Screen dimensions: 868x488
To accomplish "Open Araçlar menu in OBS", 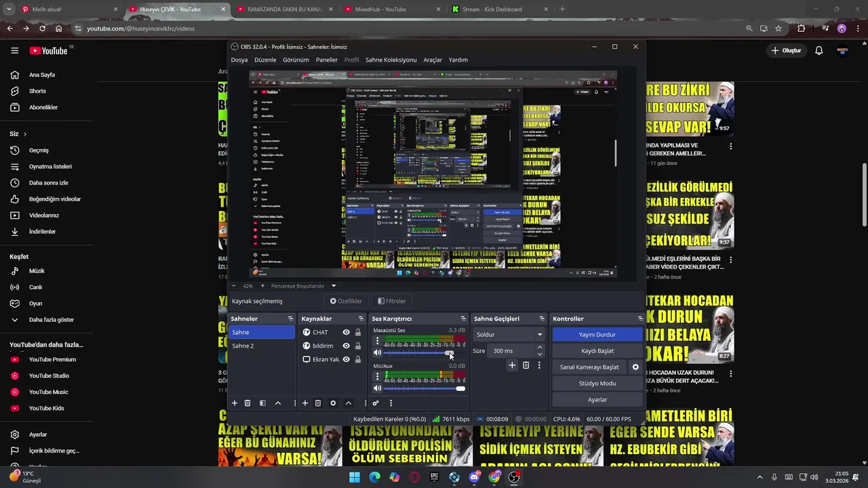I will click(433, 60).
